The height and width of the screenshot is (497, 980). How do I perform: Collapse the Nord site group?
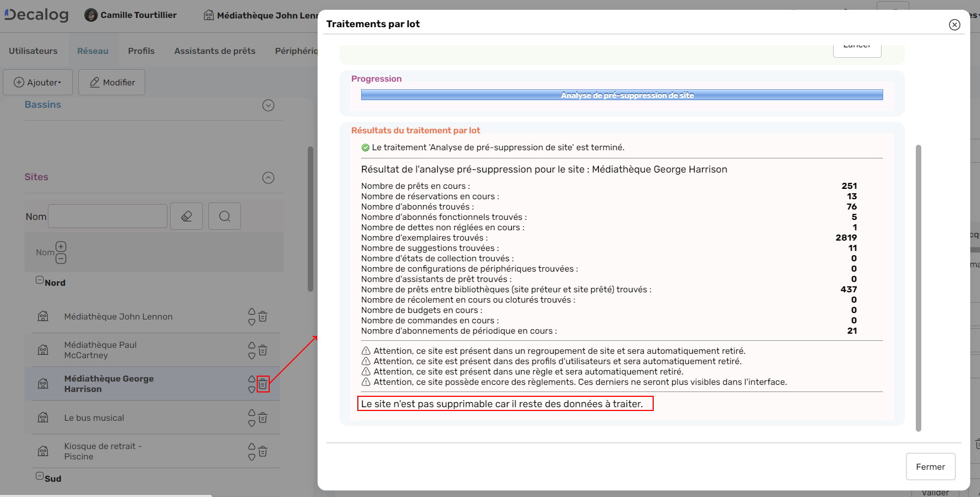point(39,279)
